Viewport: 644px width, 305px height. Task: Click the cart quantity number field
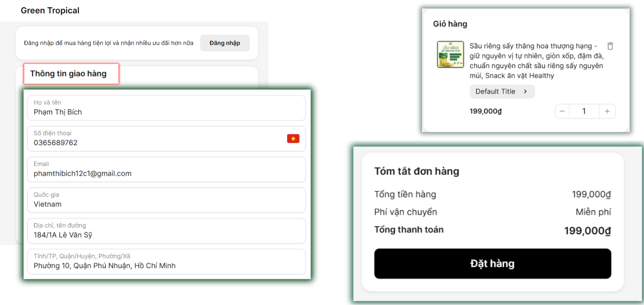[584, 111]
